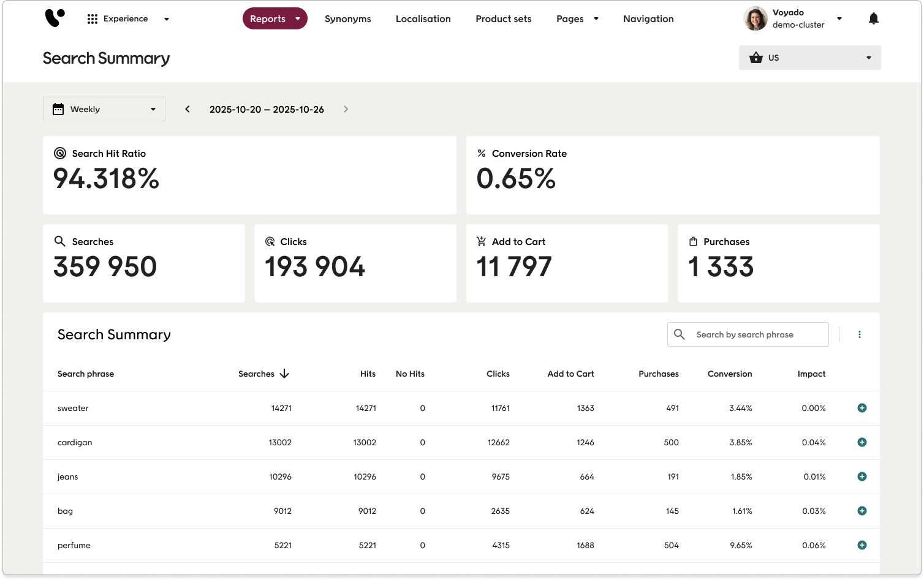Expand details for the perfume row

tap(862, 545)
